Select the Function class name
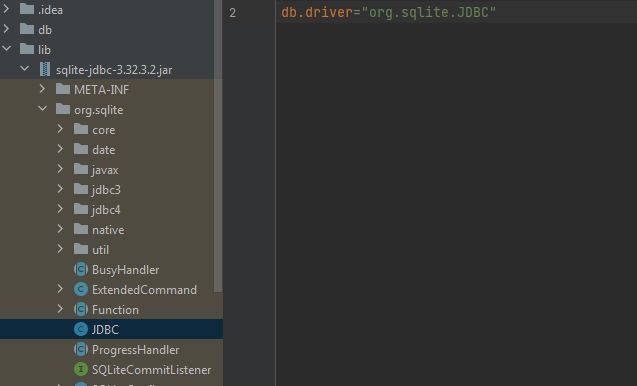637x386 pixels. point(115,310)
